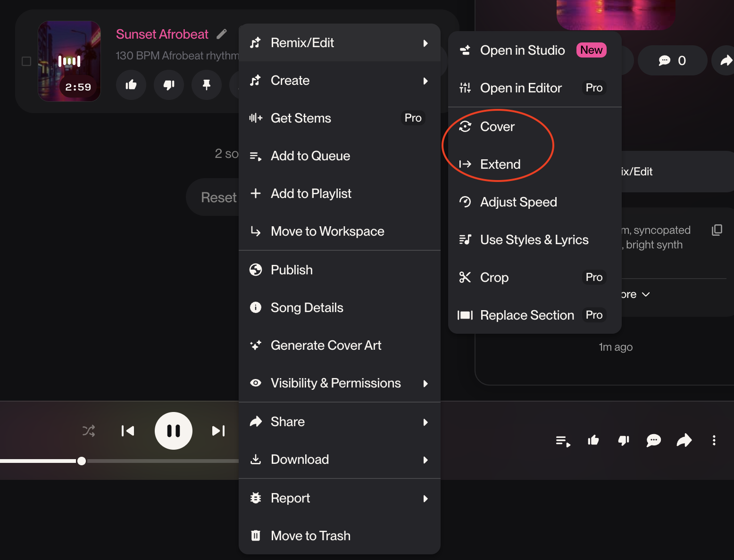Choose Cover from the Remix/Edit submenu
734x560 pixels.
[497, 126]
